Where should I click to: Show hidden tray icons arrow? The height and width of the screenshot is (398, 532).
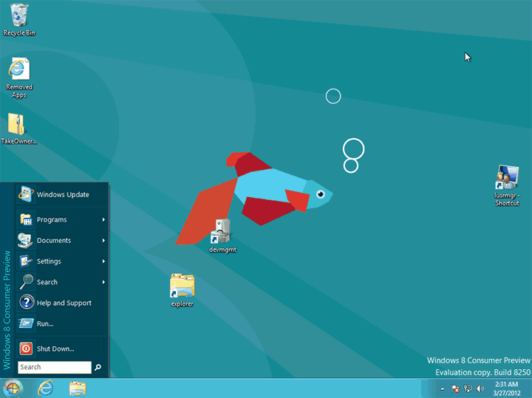442,389
